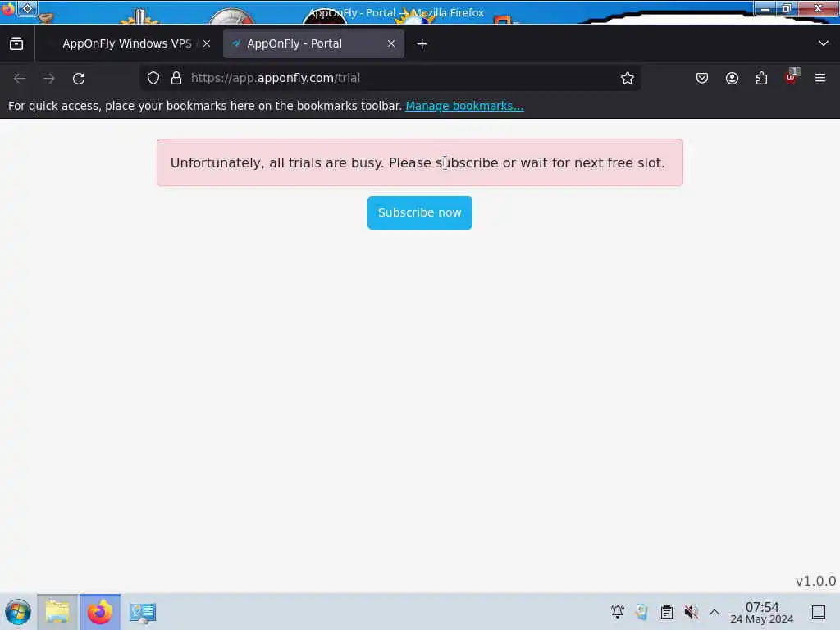Viewport: 840px width, 630px height.
Task: Click the pin window title-bar button
Action: click(27, 8)
